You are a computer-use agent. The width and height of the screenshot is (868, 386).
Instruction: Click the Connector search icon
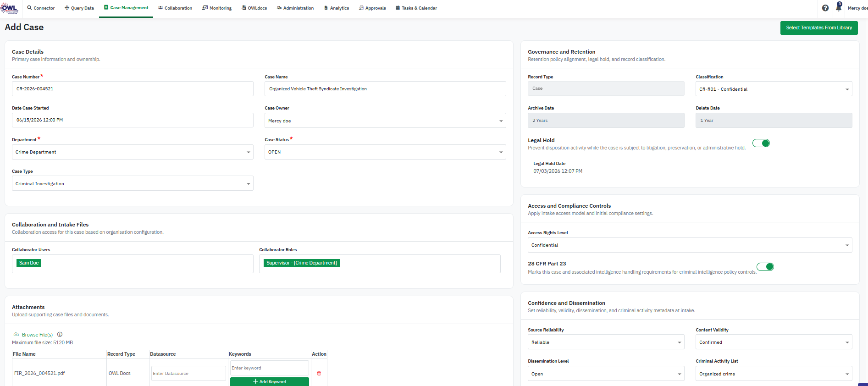29,8
